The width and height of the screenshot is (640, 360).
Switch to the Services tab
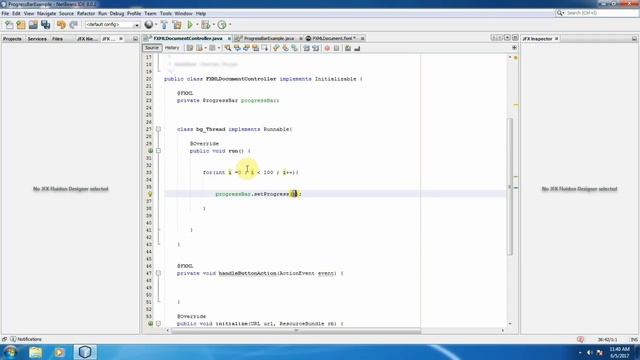[x=37, y=39]
